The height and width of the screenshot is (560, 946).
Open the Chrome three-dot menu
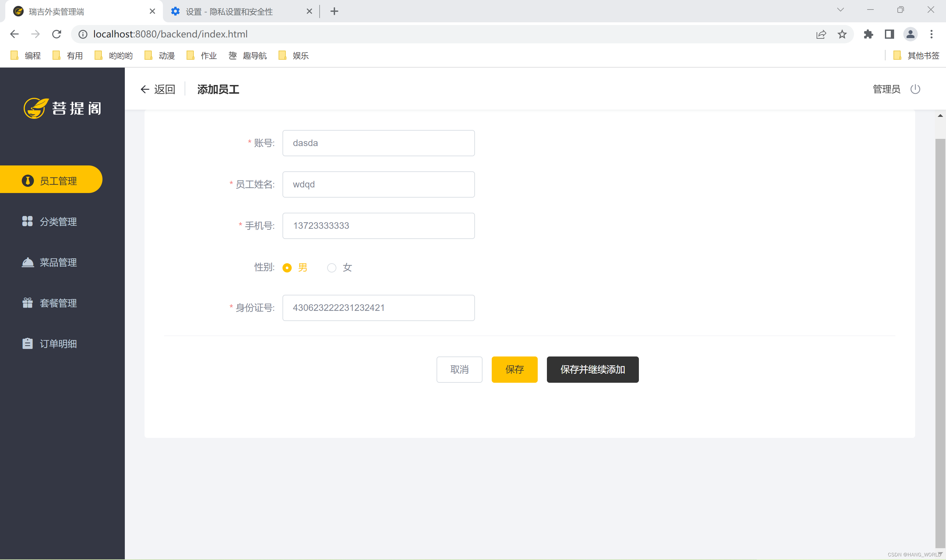pyautogui.click(x=931, y=34)
